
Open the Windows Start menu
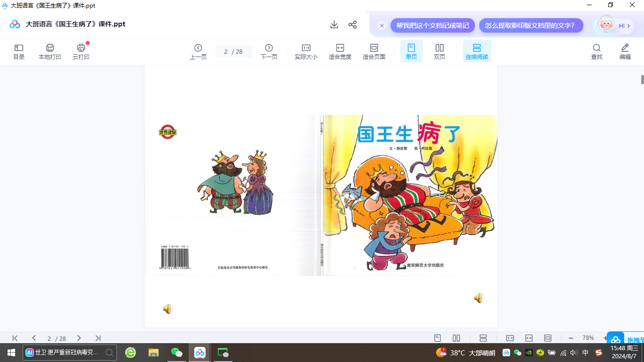[11, 353]
